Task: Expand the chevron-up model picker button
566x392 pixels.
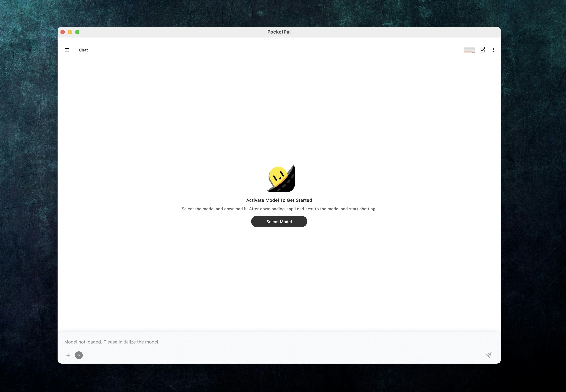Action: [79, 355]
